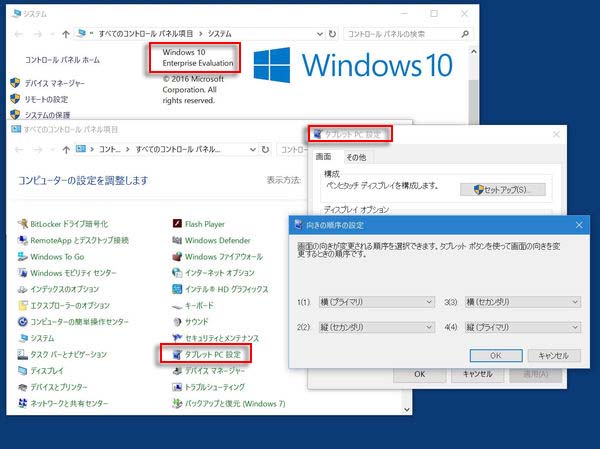Image resolution: width=600 pixels, height=449 pixels.
Task: Expand address bar dropdown in control panel window
Action: pos(253,149)
